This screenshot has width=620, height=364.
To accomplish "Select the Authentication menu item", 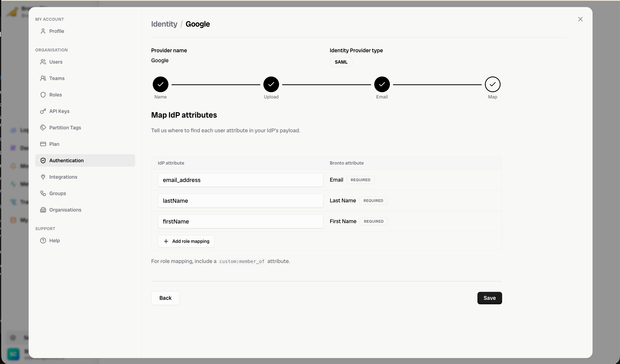I will click(85, 160).
